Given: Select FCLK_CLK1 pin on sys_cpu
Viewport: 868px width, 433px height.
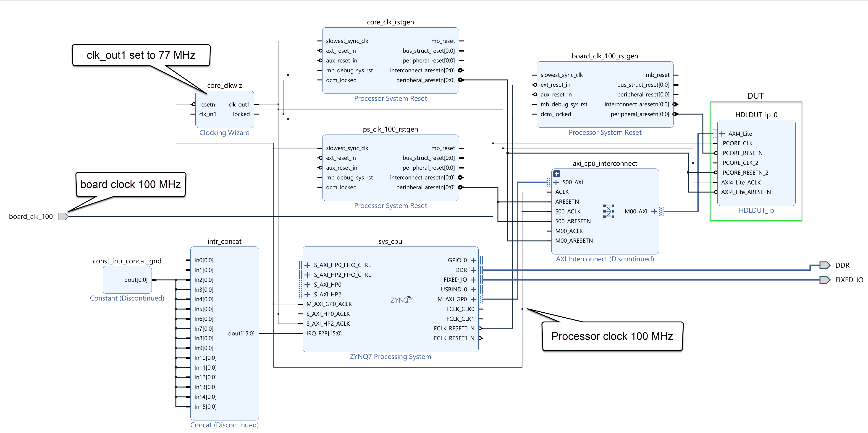Looking at the screenshot, I should [x=460, y=319].
